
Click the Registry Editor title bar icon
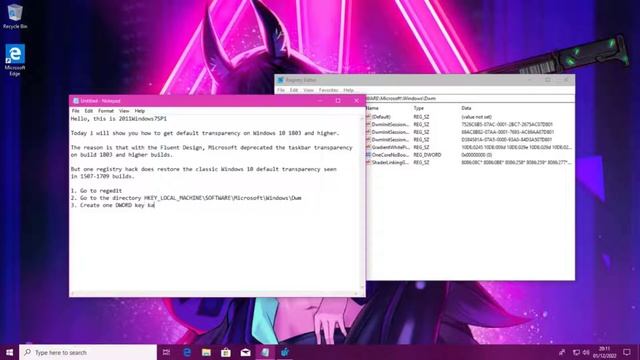click(x=280, y=80)
